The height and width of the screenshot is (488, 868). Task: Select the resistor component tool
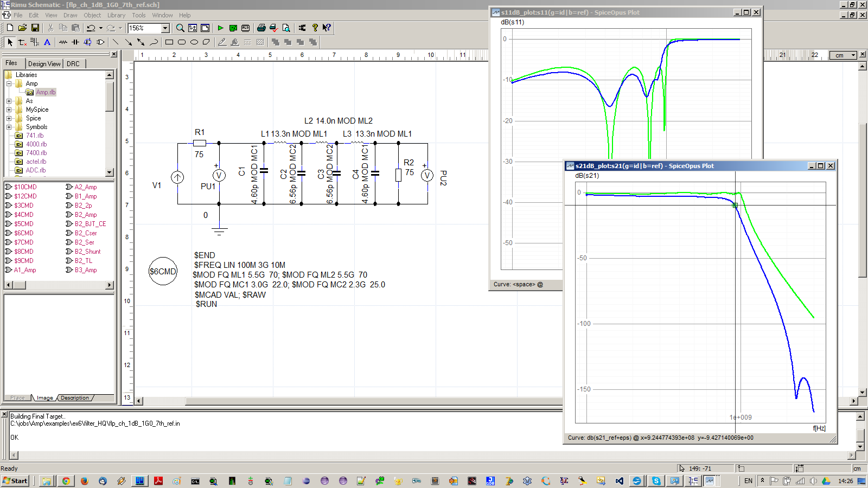63,42
